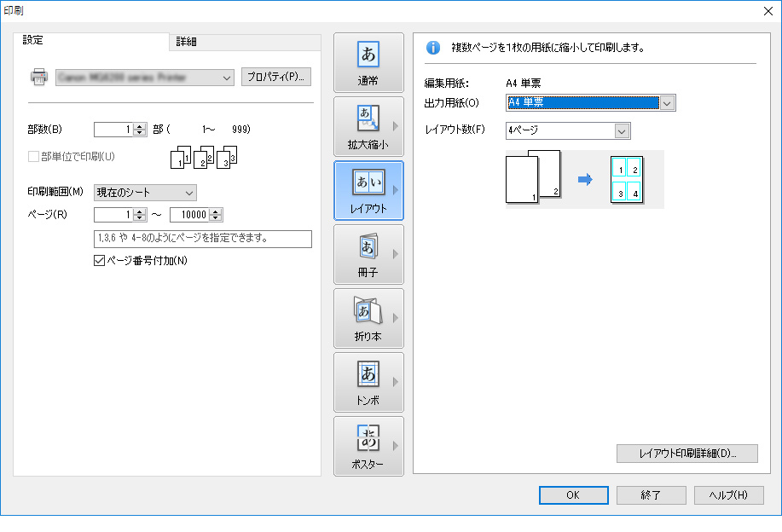Select the トンボ crop marks mode
Viewport: 782px width, 532px height.
368,382
